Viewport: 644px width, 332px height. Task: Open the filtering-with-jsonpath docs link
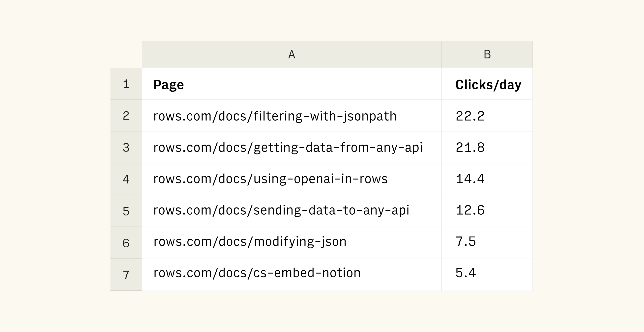point(275,116)
